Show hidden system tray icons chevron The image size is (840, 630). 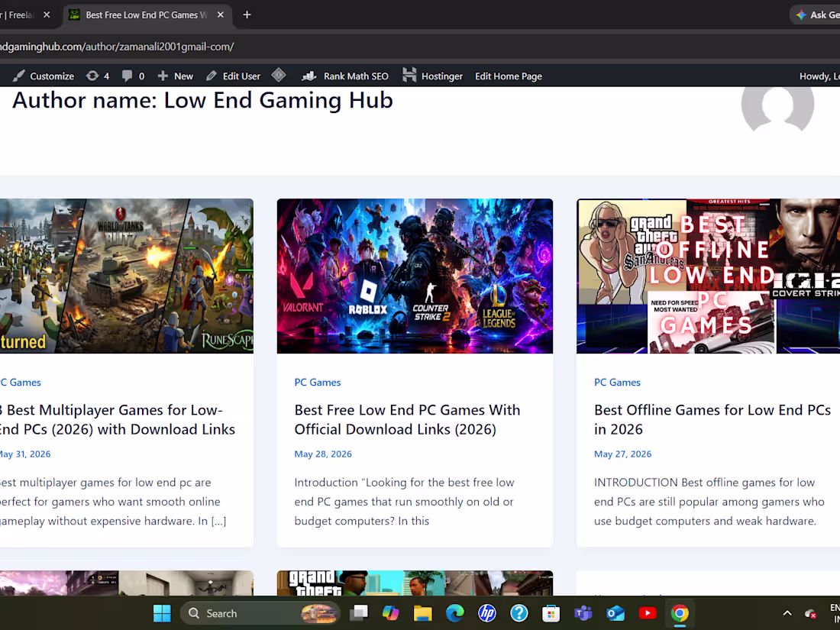(787, 613)
